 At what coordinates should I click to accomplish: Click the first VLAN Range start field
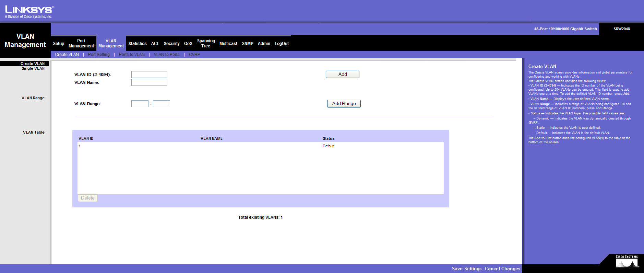pyautogui.click(x=140, y=104)
